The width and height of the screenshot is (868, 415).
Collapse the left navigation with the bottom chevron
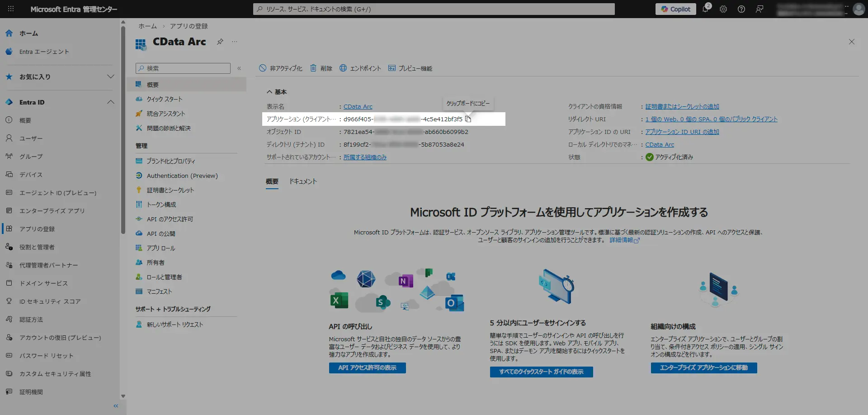pyautogui.click(x=116, y=406)
